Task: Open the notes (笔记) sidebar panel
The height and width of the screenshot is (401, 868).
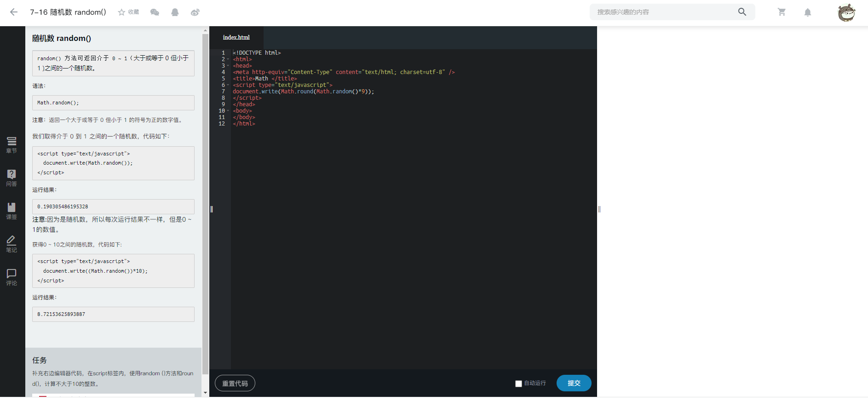Action: click(11, 244)
